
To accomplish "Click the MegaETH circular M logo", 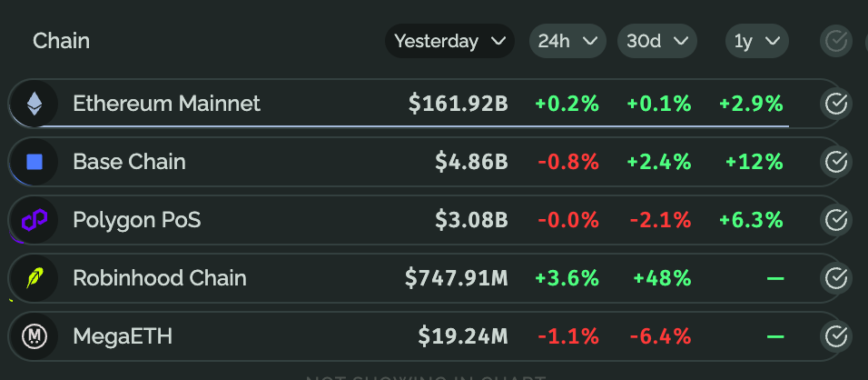I will pos(35,336).
